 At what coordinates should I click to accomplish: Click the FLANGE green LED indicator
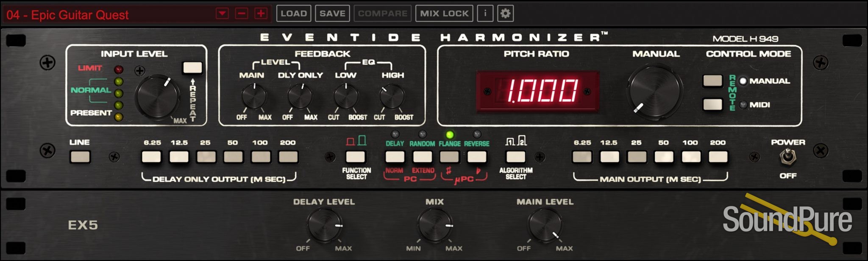pos(450,135)
